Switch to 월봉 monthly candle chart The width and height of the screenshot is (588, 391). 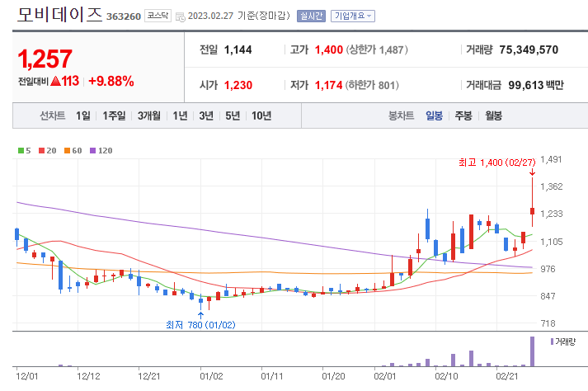[x=493, y=115]
